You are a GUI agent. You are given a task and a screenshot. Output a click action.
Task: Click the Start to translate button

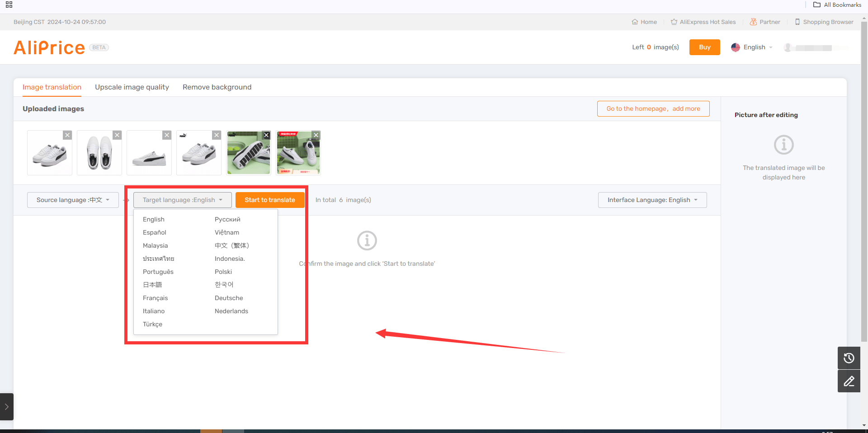click(x=270, y=200)
